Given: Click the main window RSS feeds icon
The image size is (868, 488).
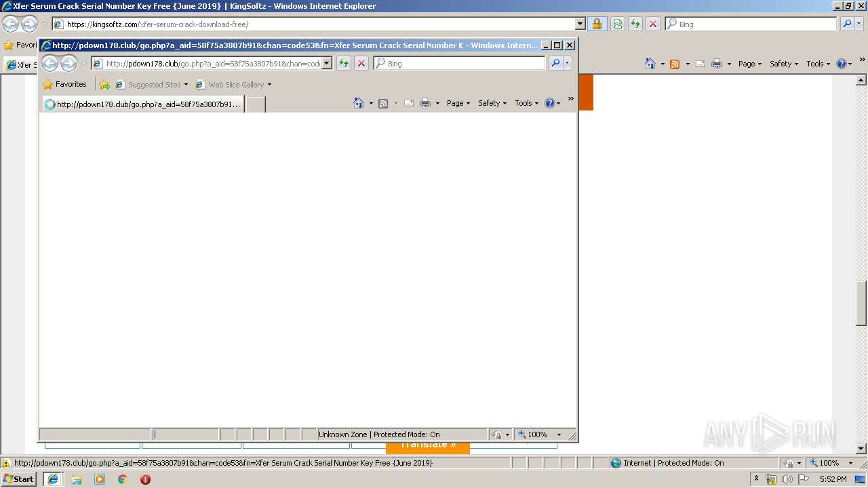Looking at the screenshot, I should (x=675, y=64).
